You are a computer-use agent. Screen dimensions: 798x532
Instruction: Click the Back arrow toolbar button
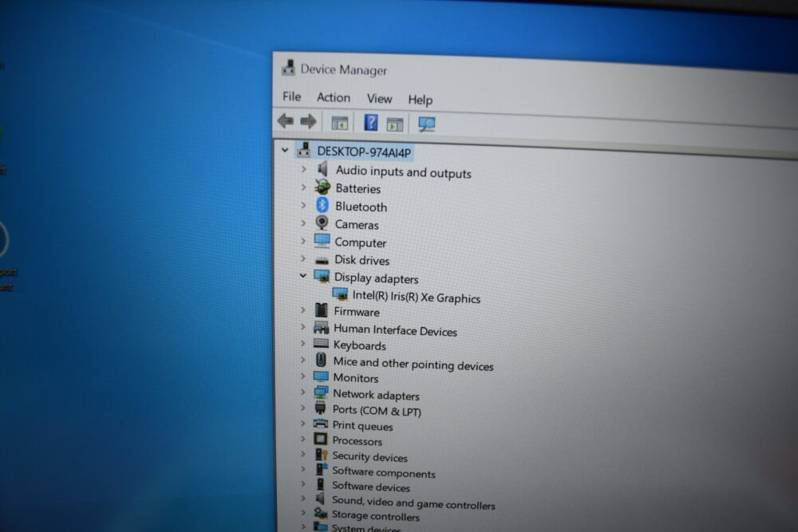click(x=286, y=121)
